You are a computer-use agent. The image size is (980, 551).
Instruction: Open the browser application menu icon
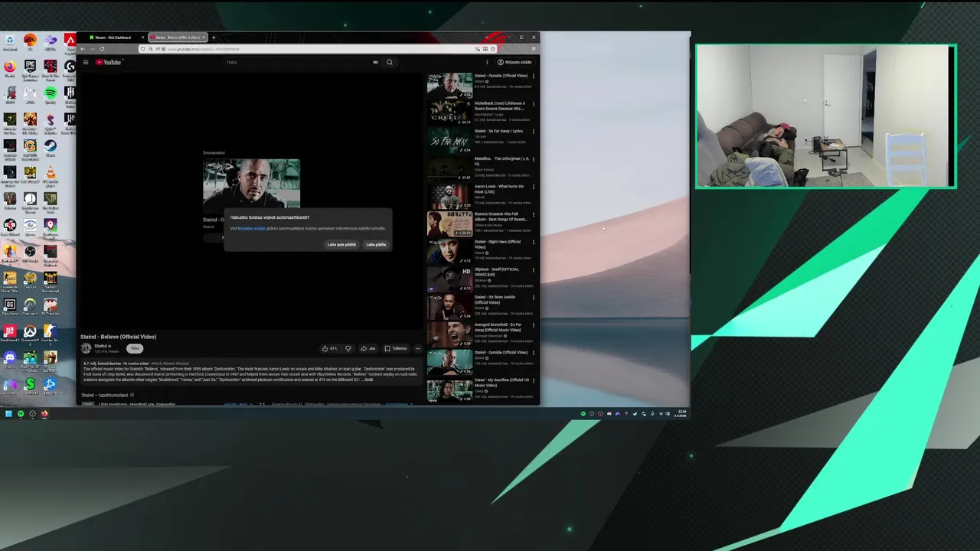point(534,49)
